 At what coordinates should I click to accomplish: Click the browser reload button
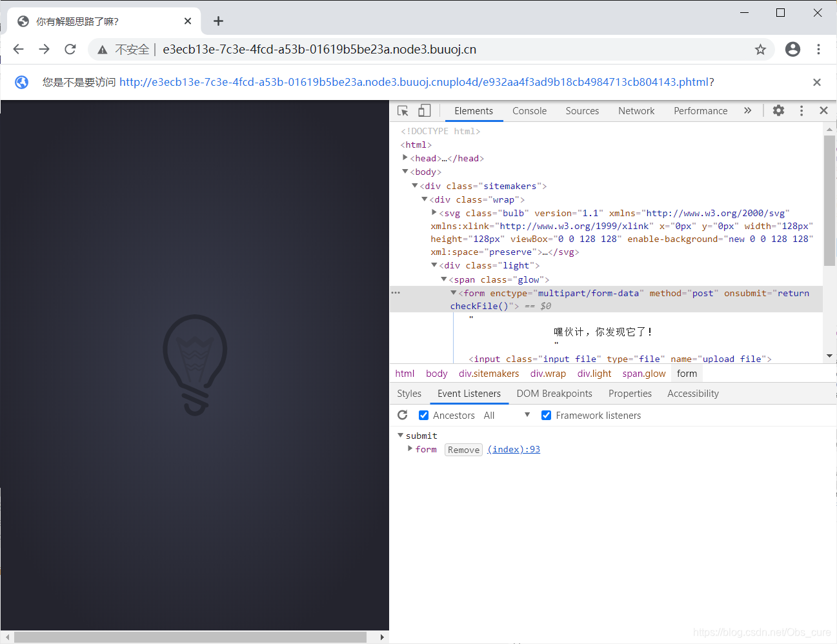point(70,50)
